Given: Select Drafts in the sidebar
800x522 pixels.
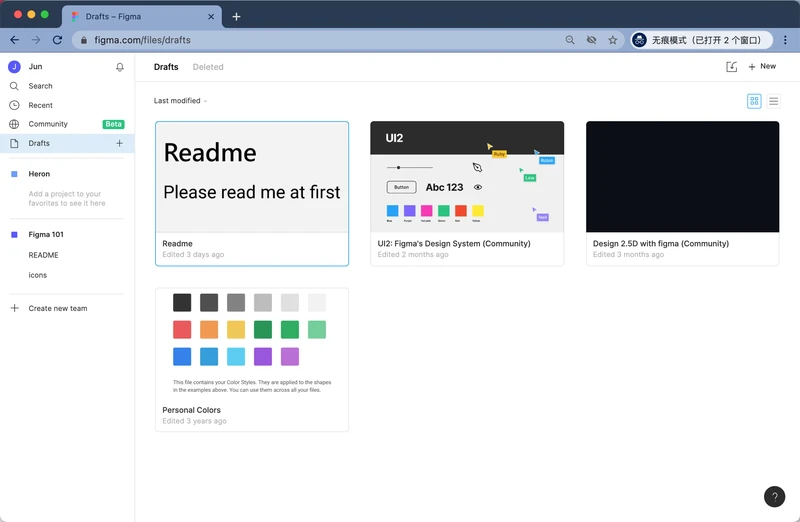Looking at the screenshot, I should (39, 143).
